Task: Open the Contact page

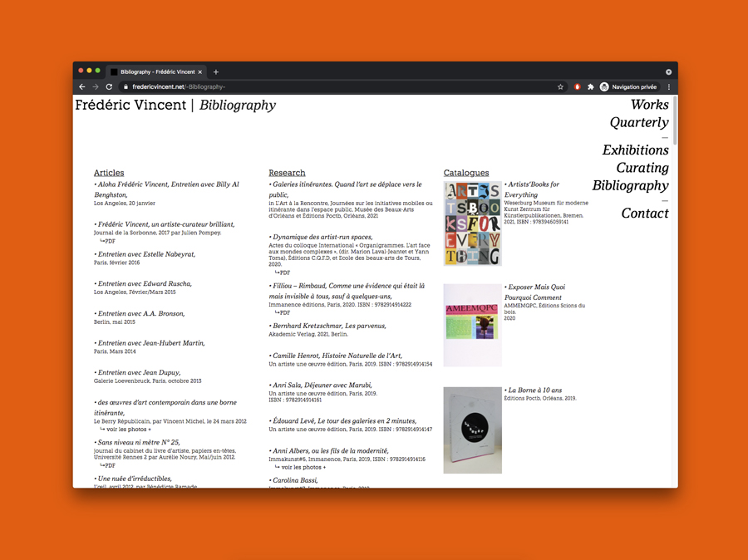Action: (645, 214)
